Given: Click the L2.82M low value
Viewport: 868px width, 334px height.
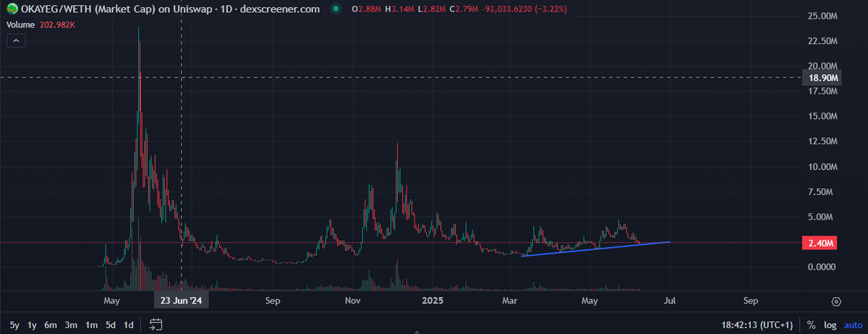Looking at the screenshot, I should click(x=433, y=9).
